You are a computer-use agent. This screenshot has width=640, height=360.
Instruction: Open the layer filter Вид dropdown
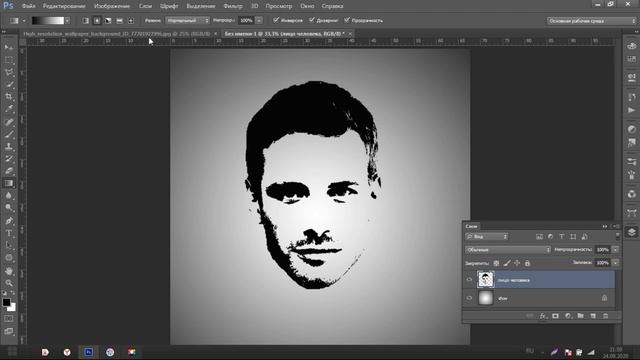tap(487, 237)
